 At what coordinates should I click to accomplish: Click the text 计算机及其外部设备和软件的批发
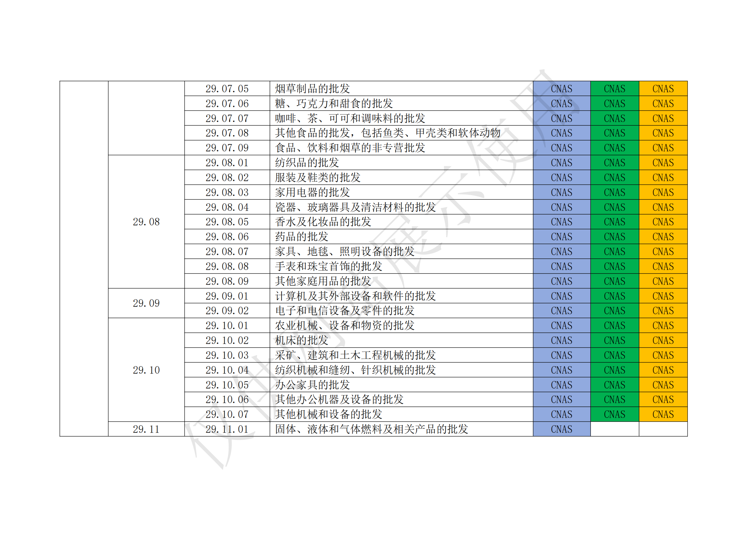pyautogui.click(x=355, y=296)
